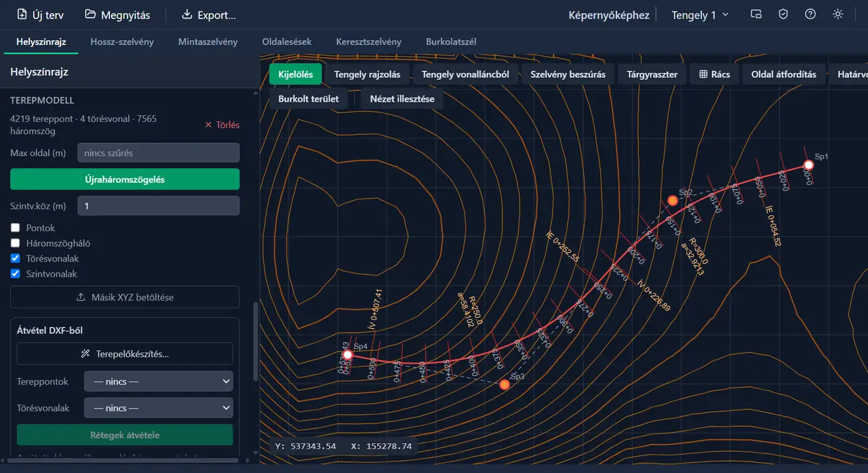Switch to the Mintaszelvény tab
The width and height of the screenshot is (868, 473).
click(x=208, y=41)
